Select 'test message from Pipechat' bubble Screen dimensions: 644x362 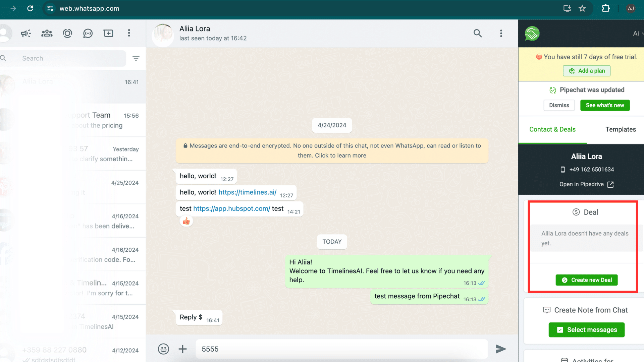coord(429,297)
